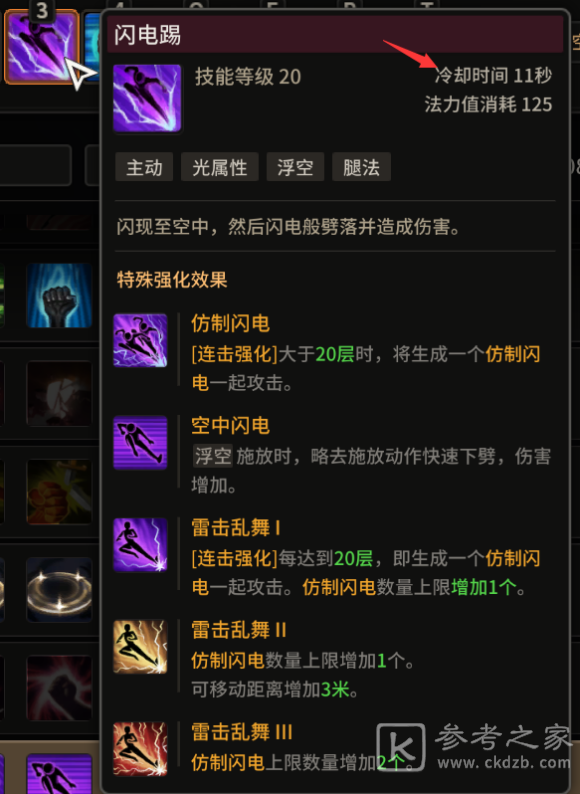
Task: Select the 雷击乱舞 II golden icon
Action: [140, 647]
